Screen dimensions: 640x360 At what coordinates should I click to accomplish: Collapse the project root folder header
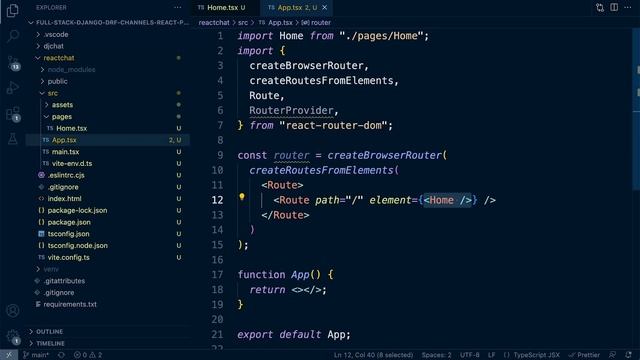[x=108, y=22]
